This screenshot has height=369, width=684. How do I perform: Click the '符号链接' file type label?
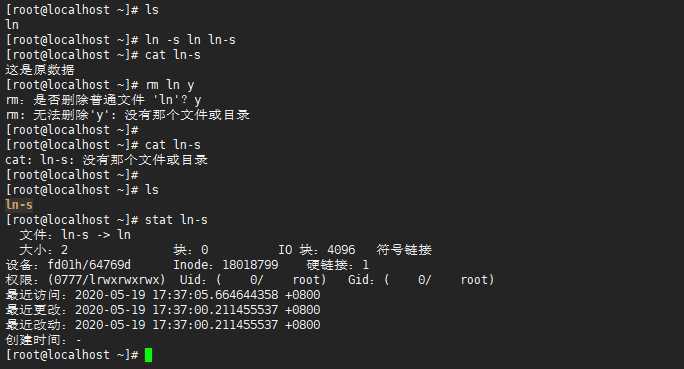pyautogui.click(x=404, y=249)
